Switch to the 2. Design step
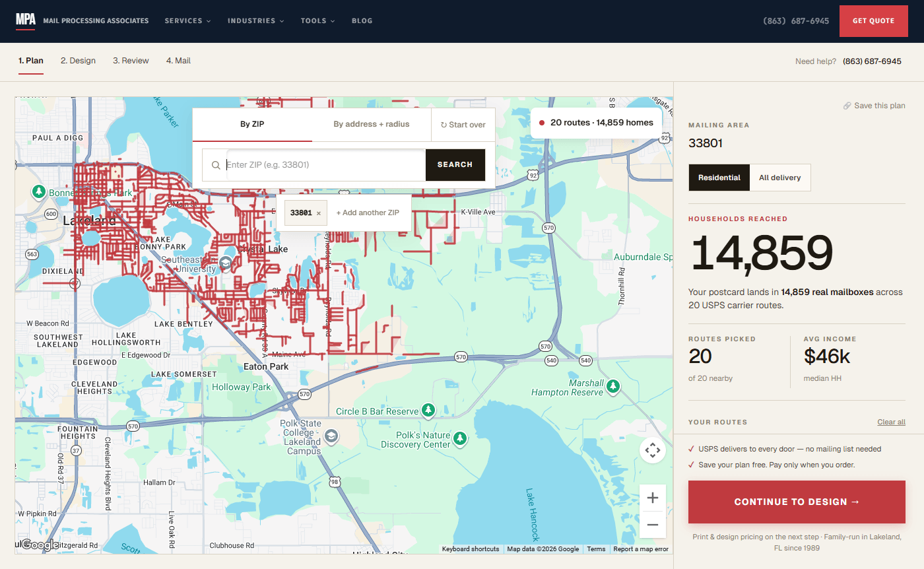Viewport: 924px width, 569px height. coord(78,61)
